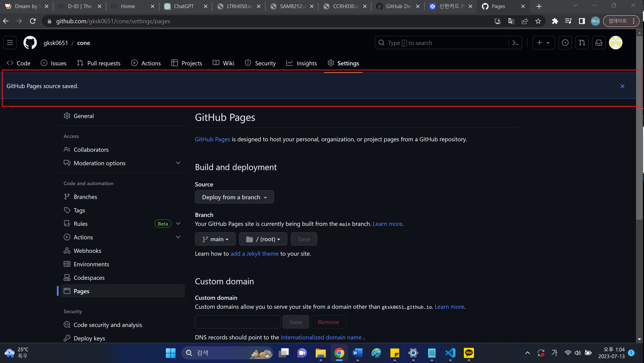Image resolution: width=644 pixels, height=363 pixels.
Task: Dismiss the 'GitHub Pages source saved' banner
Action: [622, 86]
